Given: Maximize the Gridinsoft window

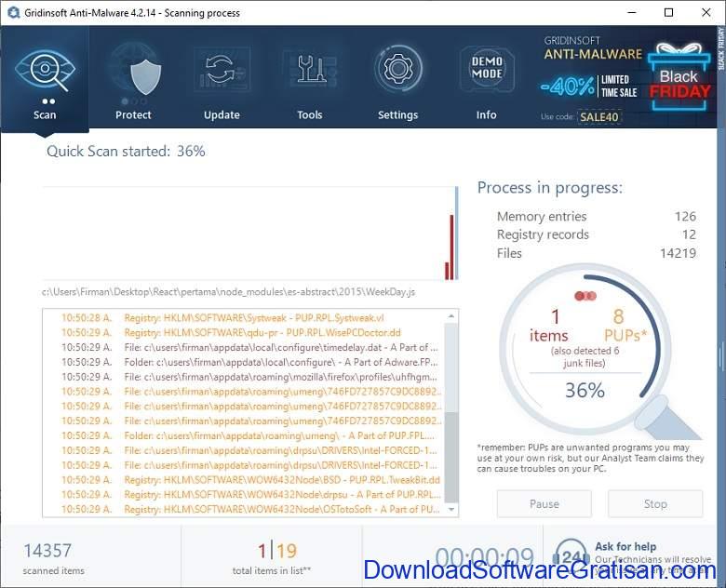Looking at the screenshot, I should tap(668, 12).
